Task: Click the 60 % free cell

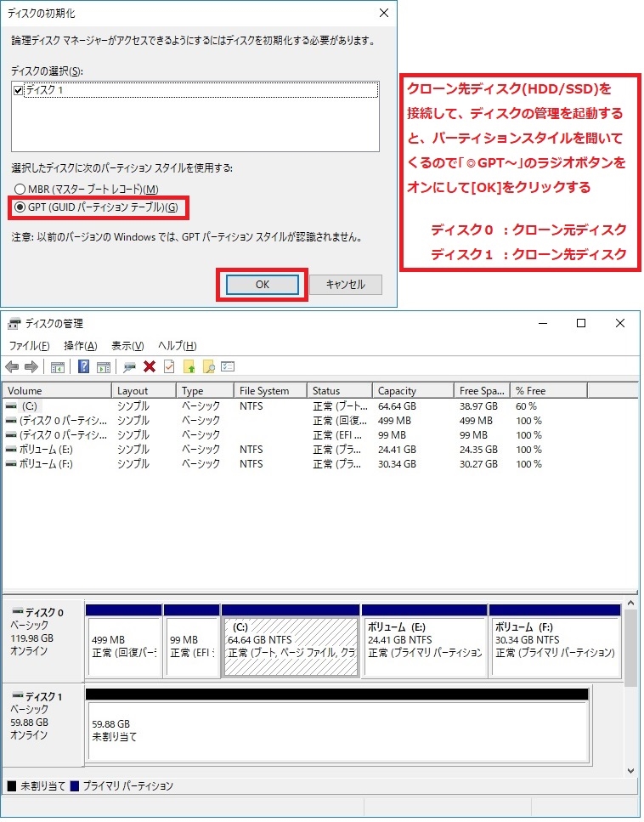Action: click(526, 406)
